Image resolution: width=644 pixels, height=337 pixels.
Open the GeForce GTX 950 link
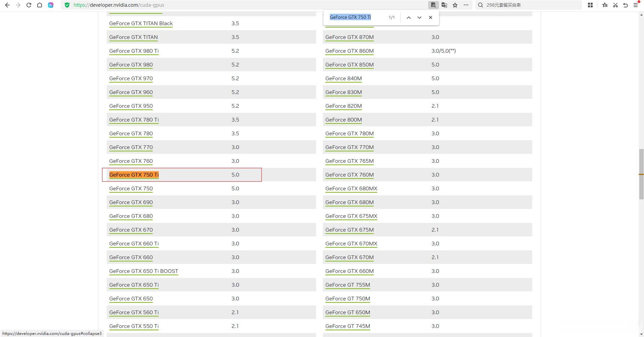(131, 106)
